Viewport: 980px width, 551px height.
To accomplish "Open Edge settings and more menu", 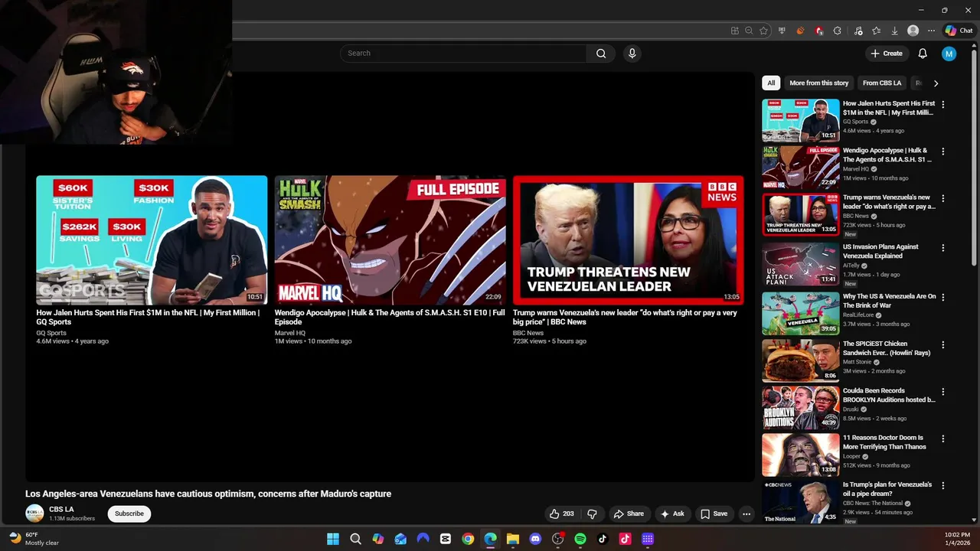I will (x=931, y=31).
